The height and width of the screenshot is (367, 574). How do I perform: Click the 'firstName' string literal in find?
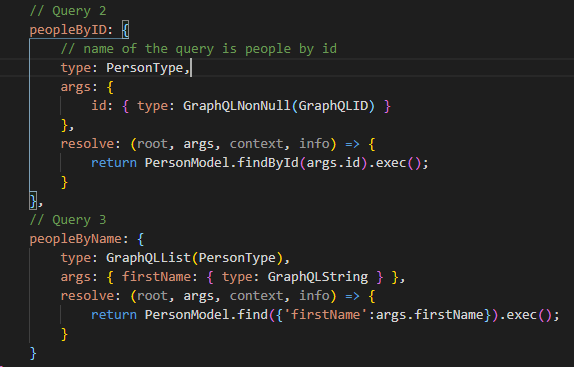(325, 315)
